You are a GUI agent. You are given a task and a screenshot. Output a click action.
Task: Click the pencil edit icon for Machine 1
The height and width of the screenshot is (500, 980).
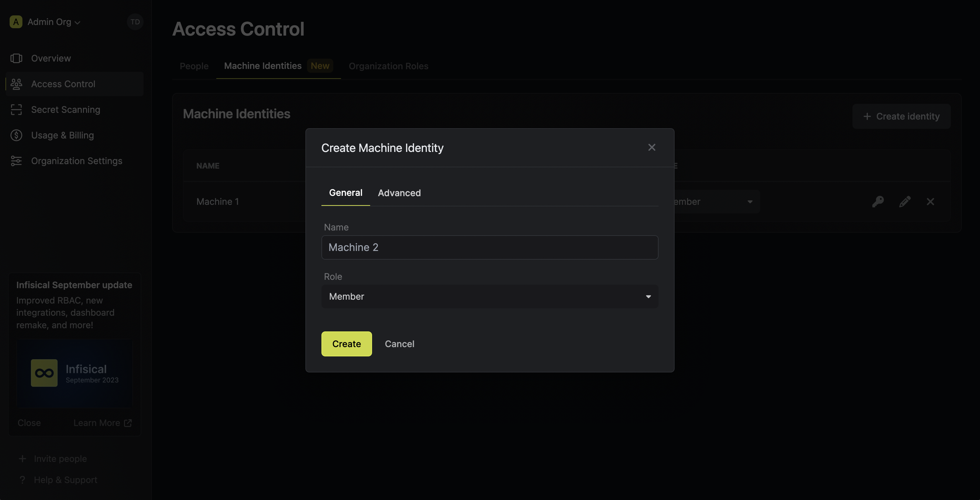click(x=905, y=202)
